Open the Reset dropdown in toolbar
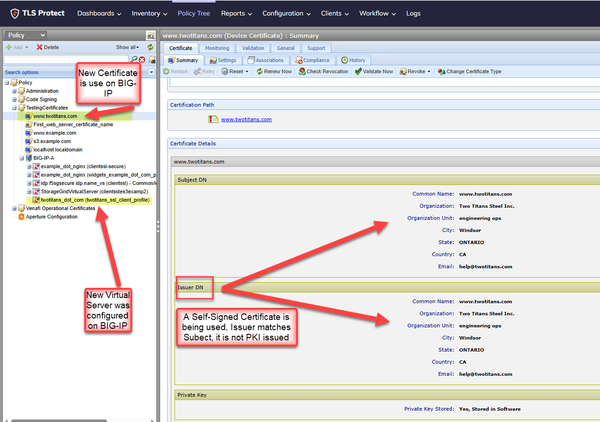Screen dimensions: 600x422 point(238,71)
